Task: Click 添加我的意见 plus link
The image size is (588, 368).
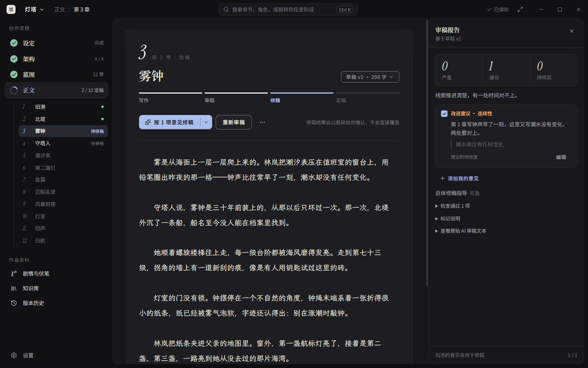Action: pyautogui.click(x=459, y=178)
